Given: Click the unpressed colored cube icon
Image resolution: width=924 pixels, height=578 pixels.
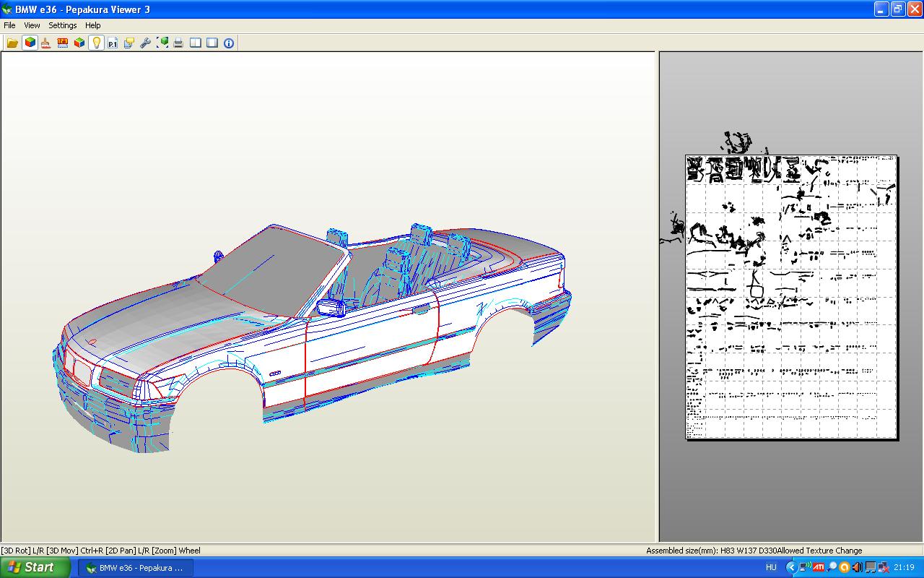Looking at the screenshot, I should 79,43.
